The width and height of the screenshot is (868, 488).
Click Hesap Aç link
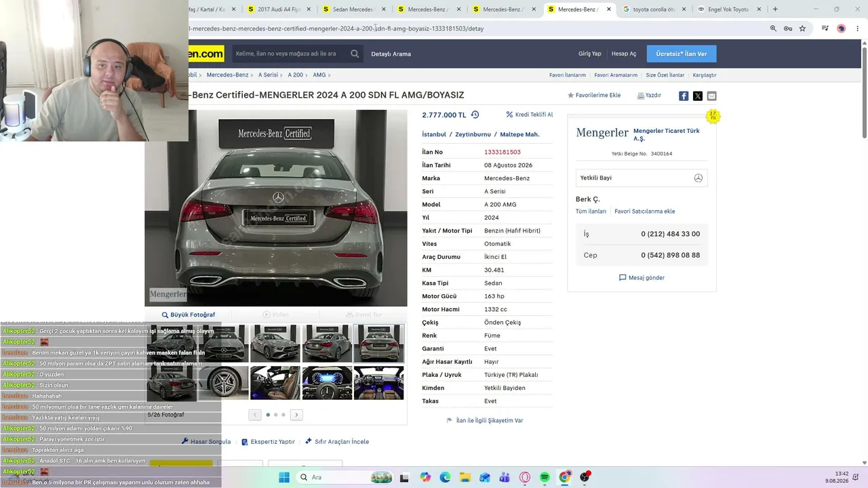tap(624, 54)
